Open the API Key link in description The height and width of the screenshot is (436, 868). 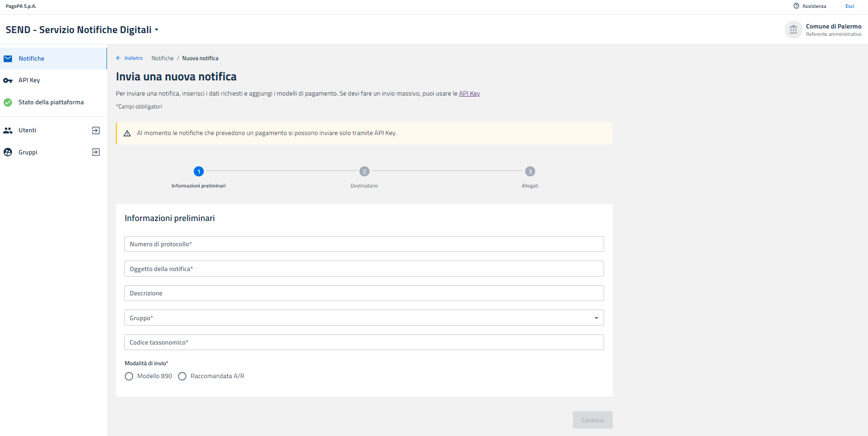pos(469,94)
